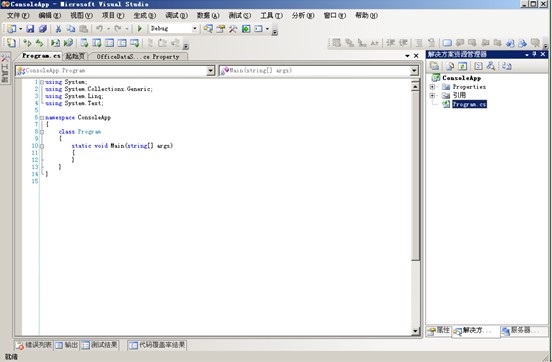Save the current file with the floppy icon
Viewport: 552px width, 362px height.
point(30,29)
